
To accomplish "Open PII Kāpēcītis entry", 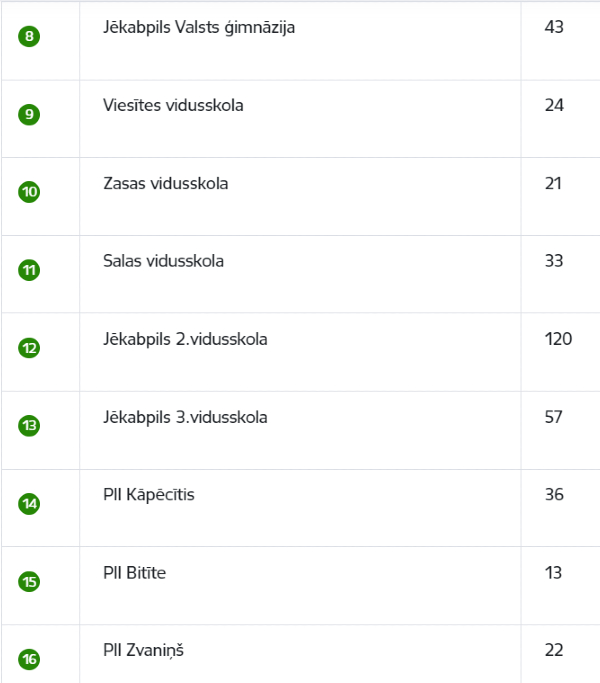I will coord(149,495).
